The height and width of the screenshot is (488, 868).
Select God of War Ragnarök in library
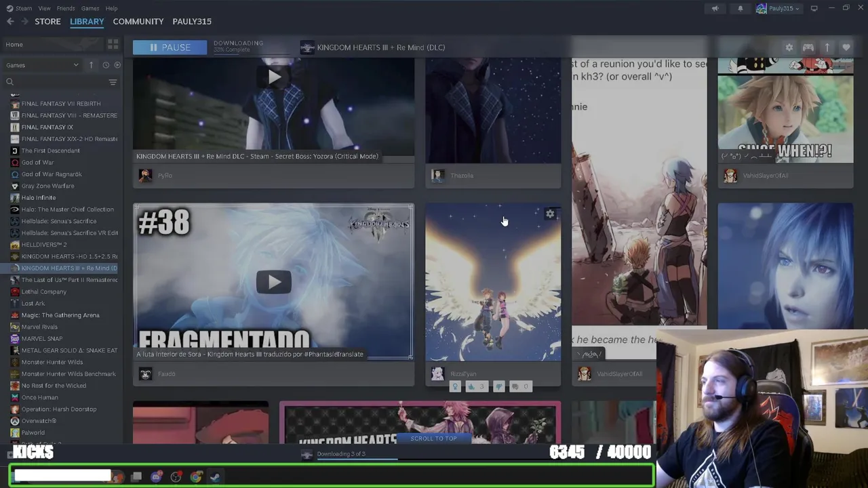[52, 174]
